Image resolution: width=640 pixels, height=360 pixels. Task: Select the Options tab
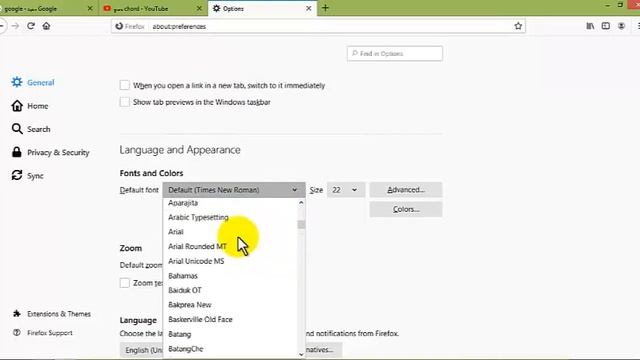coord(262,8)
